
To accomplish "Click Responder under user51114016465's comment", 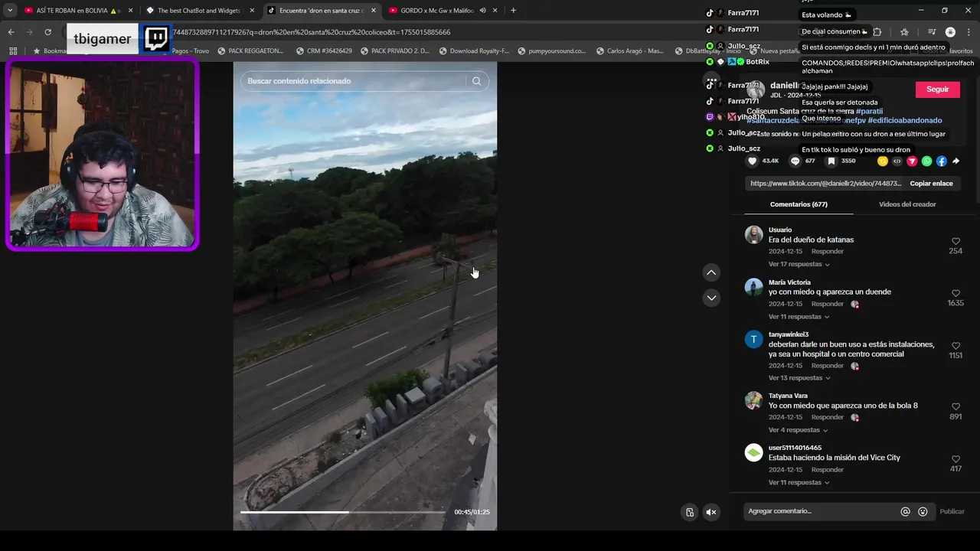I will (x=827, y=470).
